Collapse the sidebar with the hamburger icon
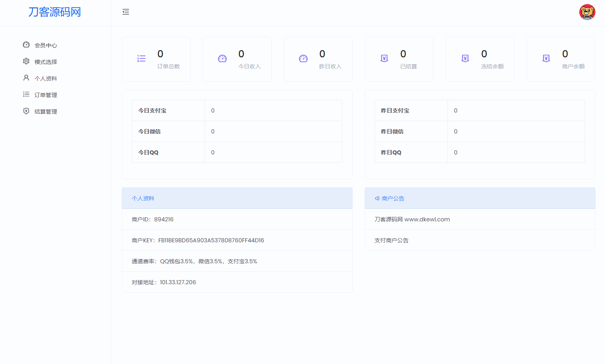Screen dimensions: 605x364 126,12
